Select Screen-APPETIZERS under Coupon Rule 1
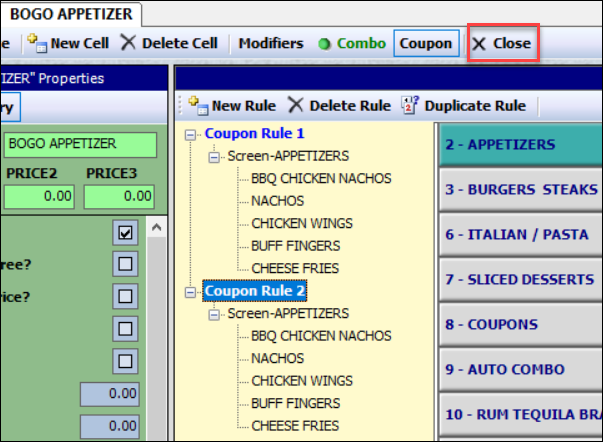Image resolution: width=603 pixels, height=442 pixels. coord(288,156)
